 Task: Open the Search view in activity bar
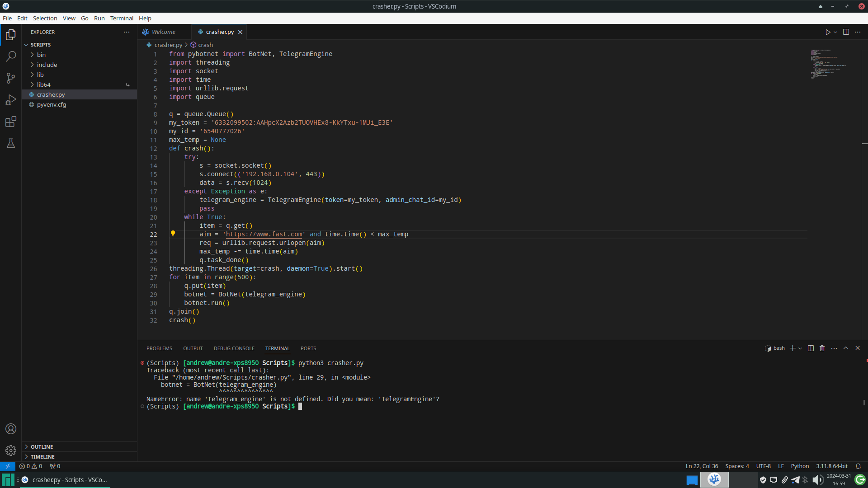[x=11, y=56]
